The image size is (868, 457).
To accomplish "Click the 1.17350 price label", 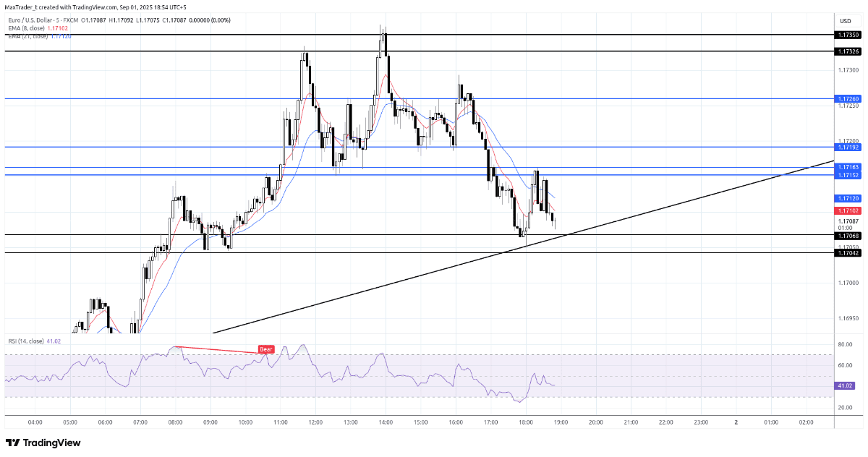I will point(848,35).
